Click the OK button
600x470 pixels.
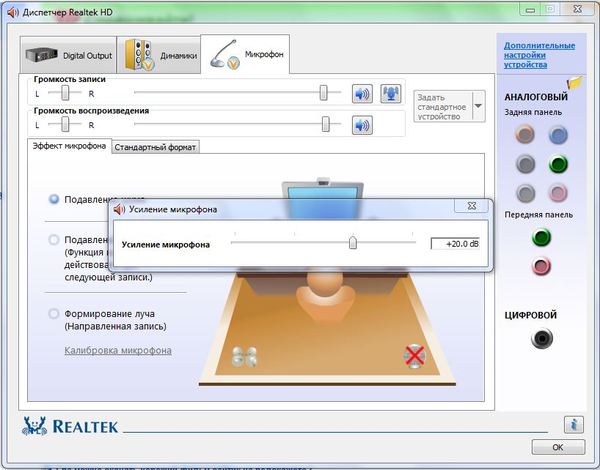(558, 447)
